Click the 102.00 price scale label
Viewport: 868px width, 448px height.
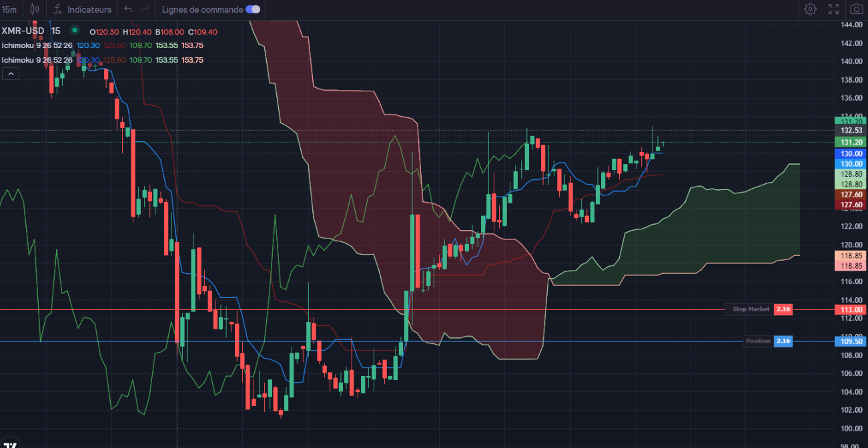tap(851, 410)
